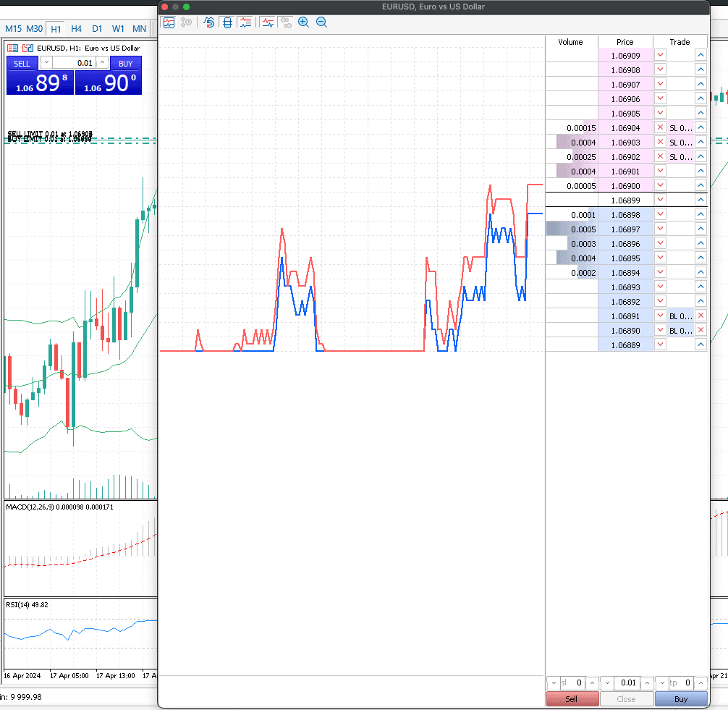Cancel the buy limit order at 1.06891
728x710 pixels.
pyautogui.click(x=701, y=316)
